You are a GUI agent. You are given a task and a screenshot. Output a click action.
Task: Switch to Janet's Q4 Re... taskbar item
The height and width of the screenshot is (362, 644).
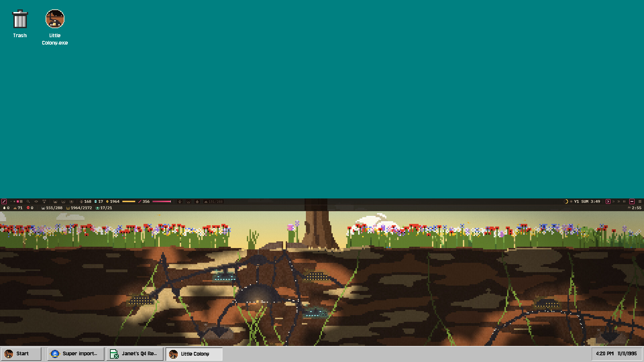tap(135, 354)
